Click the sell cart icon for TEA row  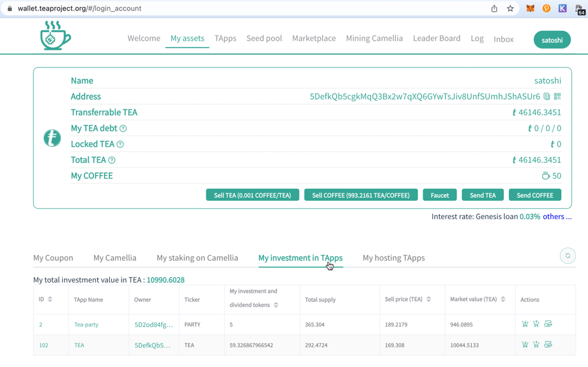click(536, 345)
